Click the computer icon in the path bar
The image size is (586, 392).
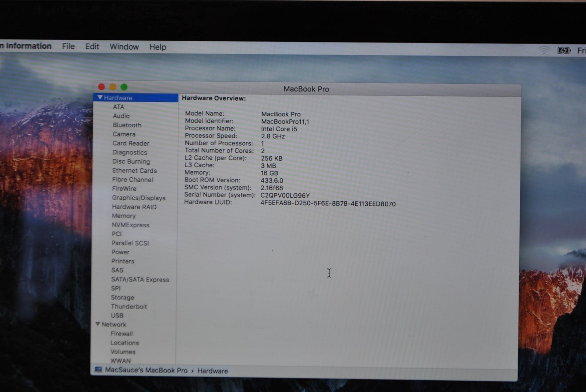click(x=98, y=370)
